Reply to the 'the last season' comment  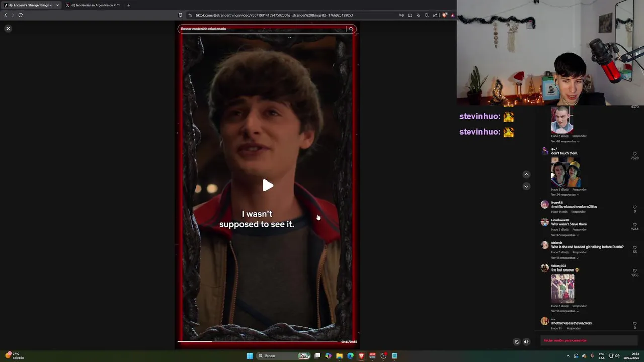click(x=579, y=306)
